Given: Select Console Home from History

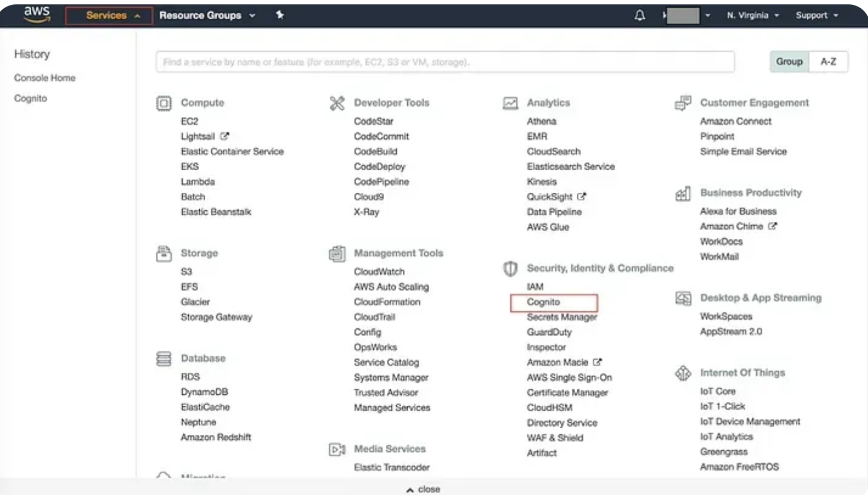Looking at the screenshot, I should tap(45, 78).
